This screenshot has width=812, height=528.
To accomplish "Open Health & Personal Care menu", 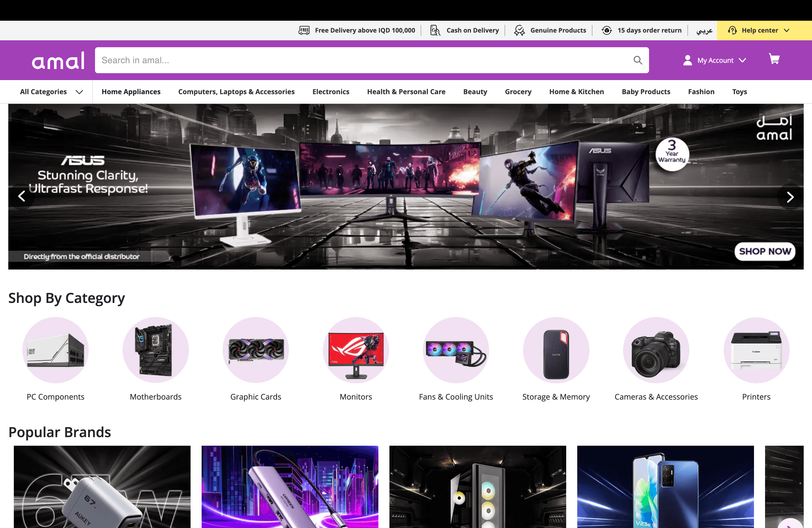I will pyautogui.click(x=406, y=92).
